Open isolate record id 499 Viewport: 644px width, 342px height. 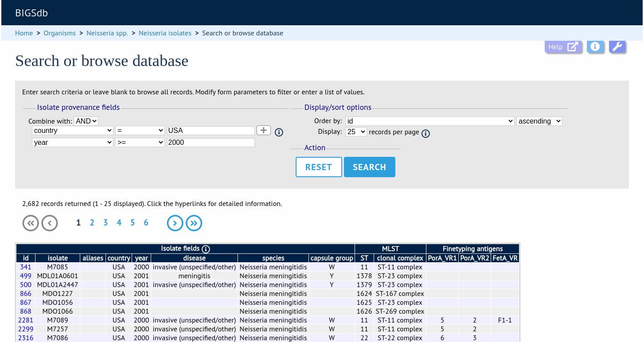click(x=26, y=276)
